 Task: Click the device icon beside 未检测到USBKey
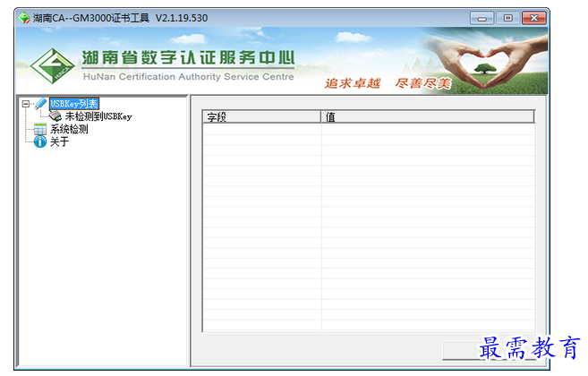[x=55, y=116]
